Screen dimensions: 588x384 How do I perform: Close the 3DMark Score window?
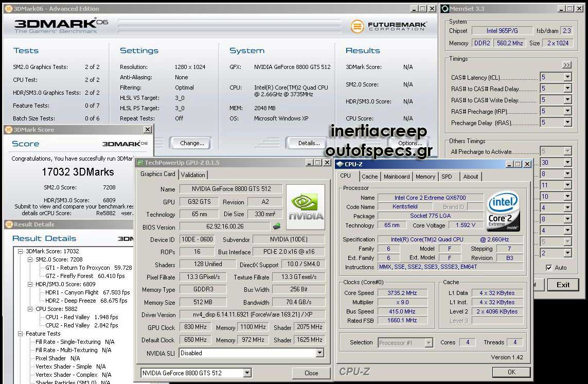(148, 130)
